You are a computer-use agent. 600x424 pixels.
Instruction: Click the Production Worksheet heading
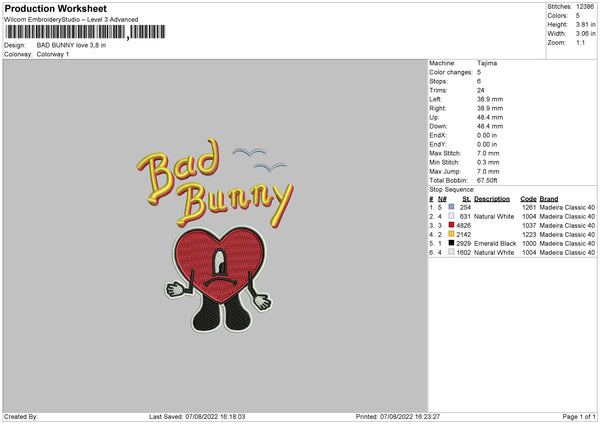click(x=55, y=8)
